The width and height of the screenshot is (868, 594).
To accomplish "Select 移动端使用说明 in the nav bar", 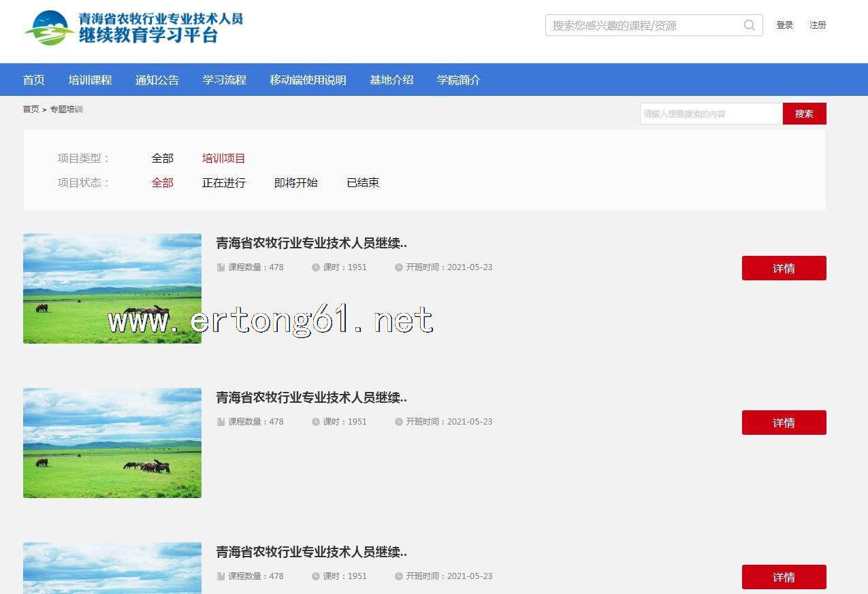I will click(308, 80).
